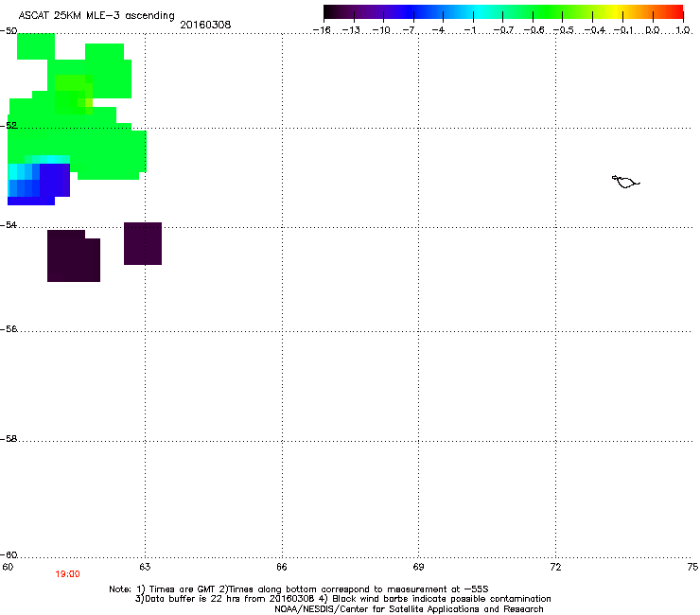The image size is (700, 615).
Task: Click the -13 colorbar label
Action: [351, 30]
